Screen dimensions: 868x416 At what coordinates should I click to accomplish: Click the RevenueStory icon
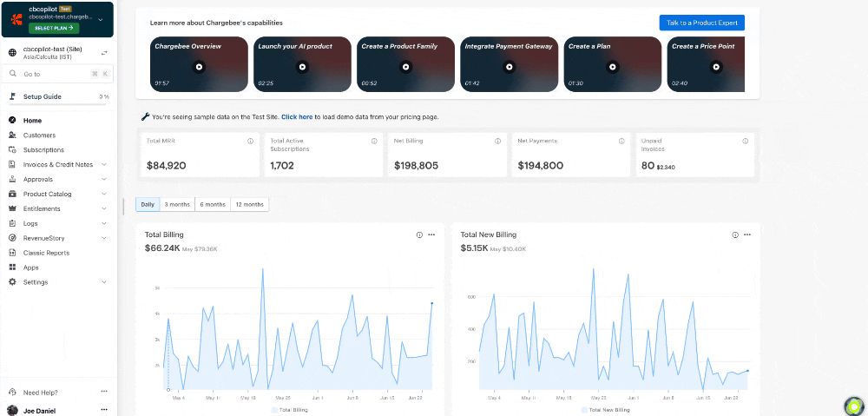coord(12,238)
